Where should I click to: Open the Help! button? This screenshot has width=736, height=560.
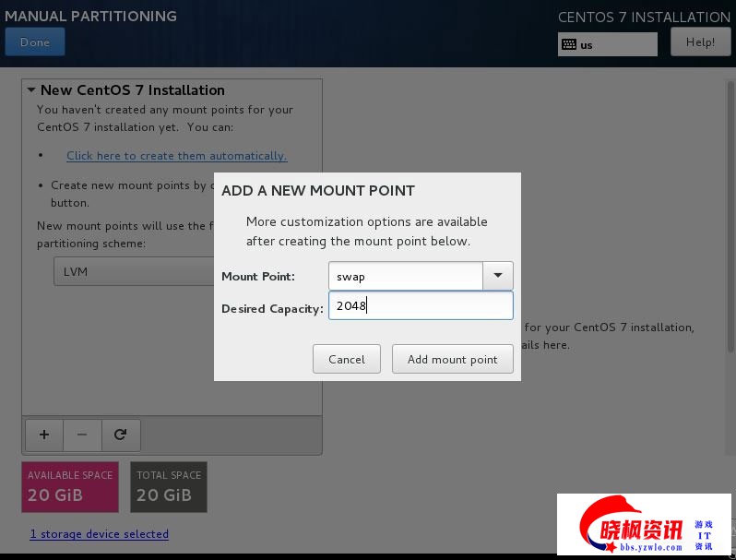pyautogui.click(x=700, y=42)
